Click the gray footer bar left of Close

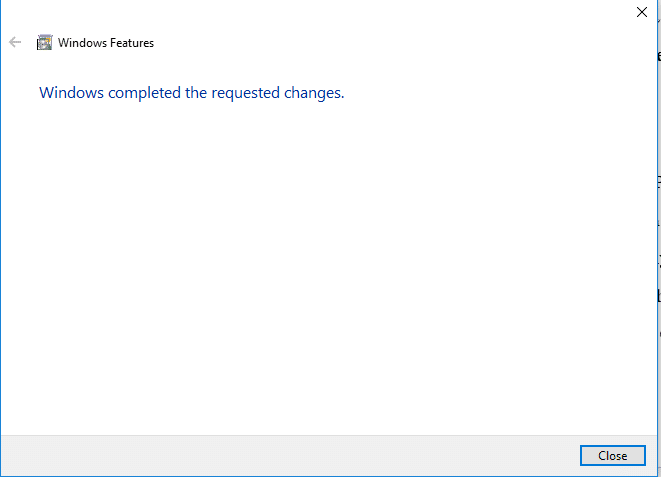pyautogui.click(x=290, y=456)
